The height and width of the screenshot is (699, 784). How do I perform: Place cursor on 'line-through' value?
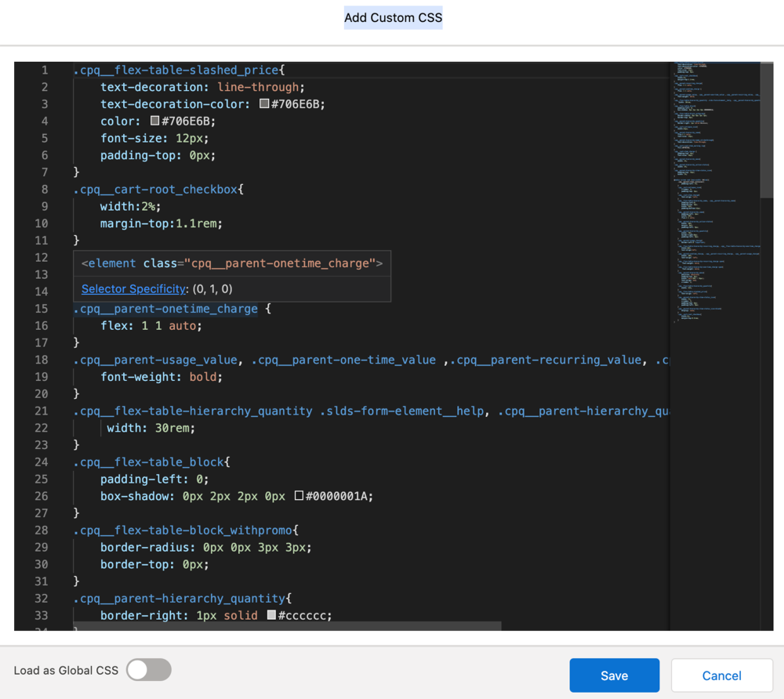coord(258,87)
